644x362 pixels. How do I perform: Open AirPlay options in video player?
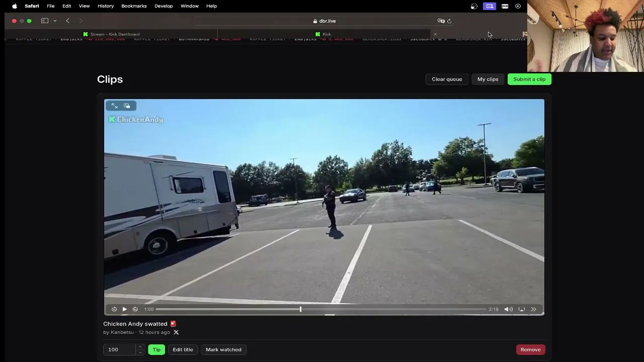point(522,309)
